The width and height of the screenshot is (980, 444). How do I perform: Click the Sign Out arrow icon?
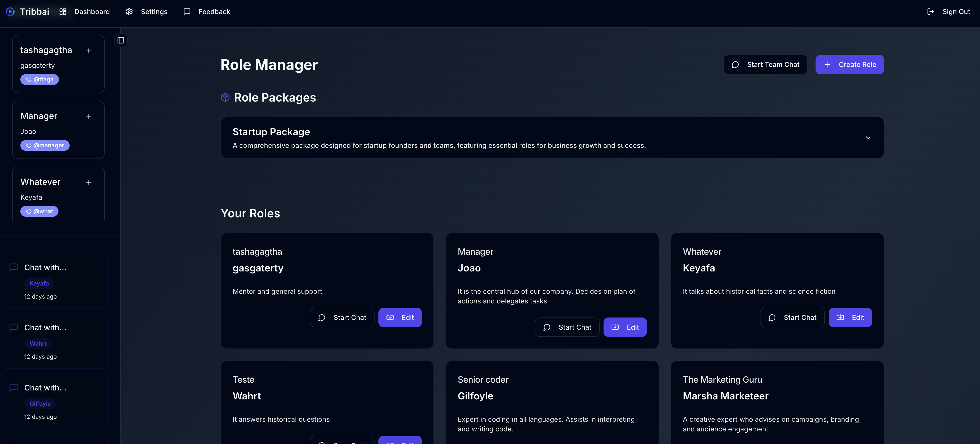(931, 12)
